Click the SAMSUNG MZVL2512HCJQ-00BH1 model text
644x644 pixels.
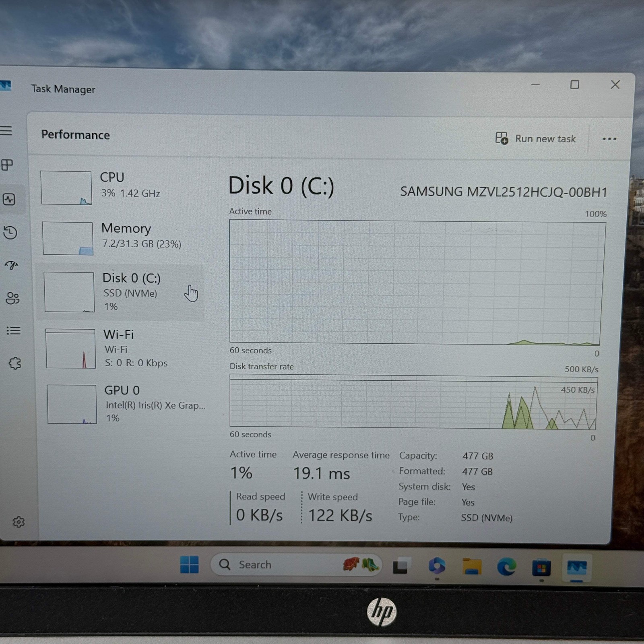[x=504, y=192]
